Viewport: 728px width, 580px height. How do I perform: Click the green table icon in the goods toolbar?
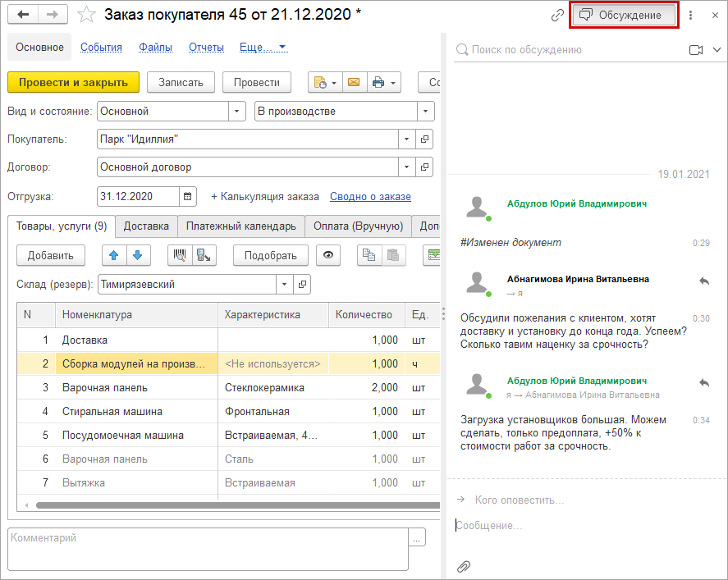click(433, 255)
